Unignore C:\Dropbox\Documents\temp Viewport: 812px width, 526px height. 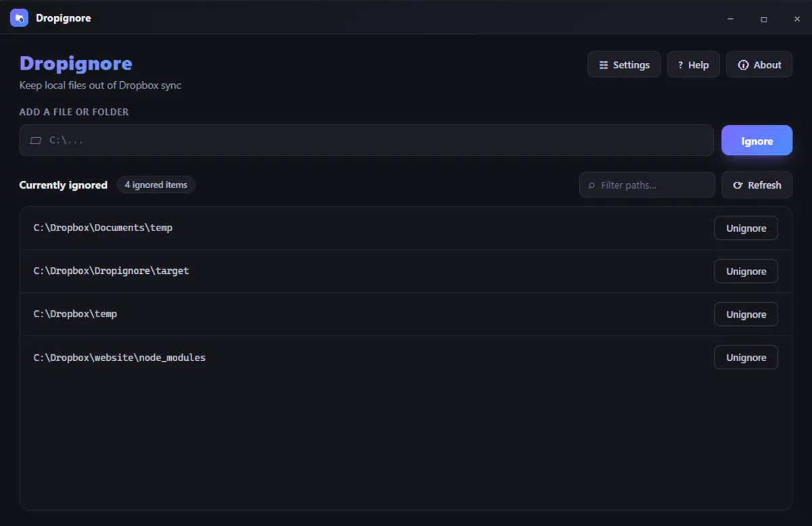[746, 229]
